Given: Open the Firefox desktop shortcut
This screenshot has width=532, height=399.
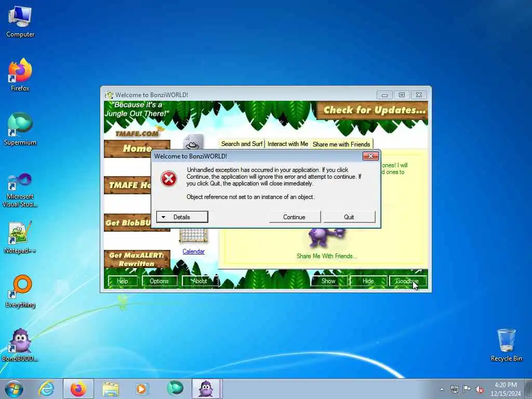Looking at the screenshot, I should click(20, 75).
